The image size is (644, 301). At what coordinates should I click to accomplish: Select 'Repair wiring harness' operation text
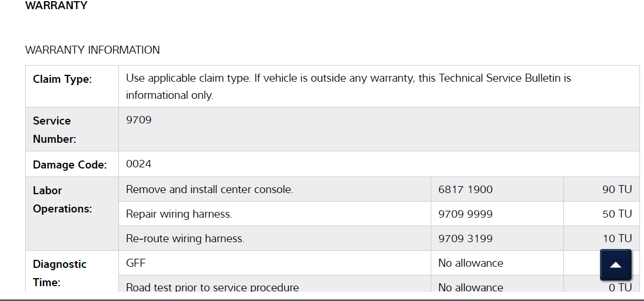click(x=178, y=214)
